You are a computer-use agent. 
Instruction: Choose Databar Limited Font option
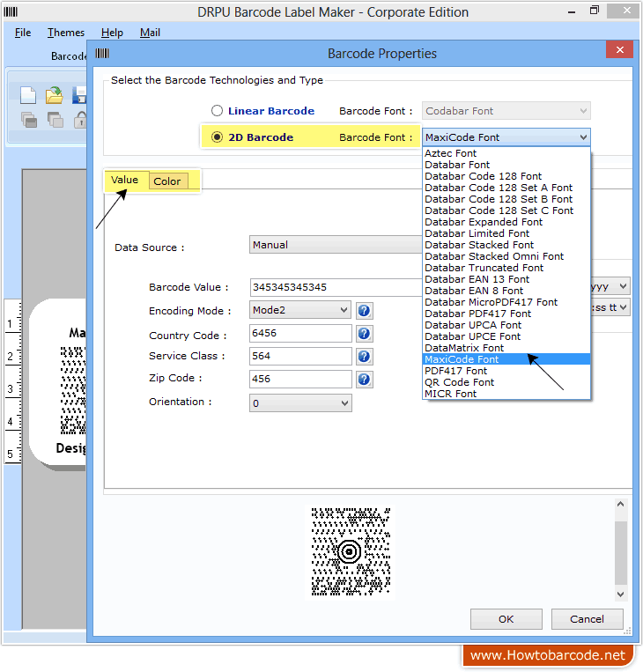coord(506,233)
